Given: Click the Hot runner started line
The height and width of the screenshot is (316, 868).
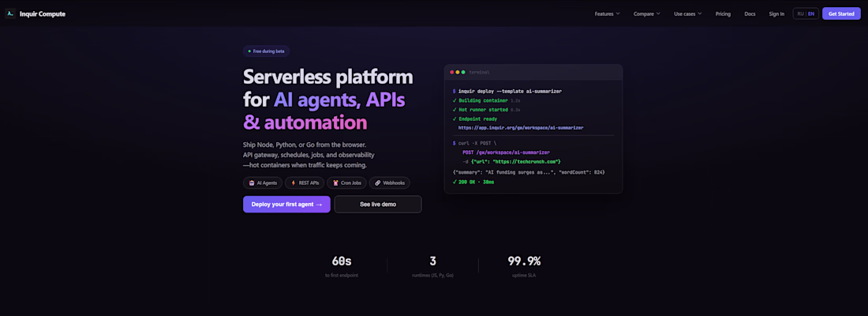Looking at the screenshot, I should (x=486, y=110).
